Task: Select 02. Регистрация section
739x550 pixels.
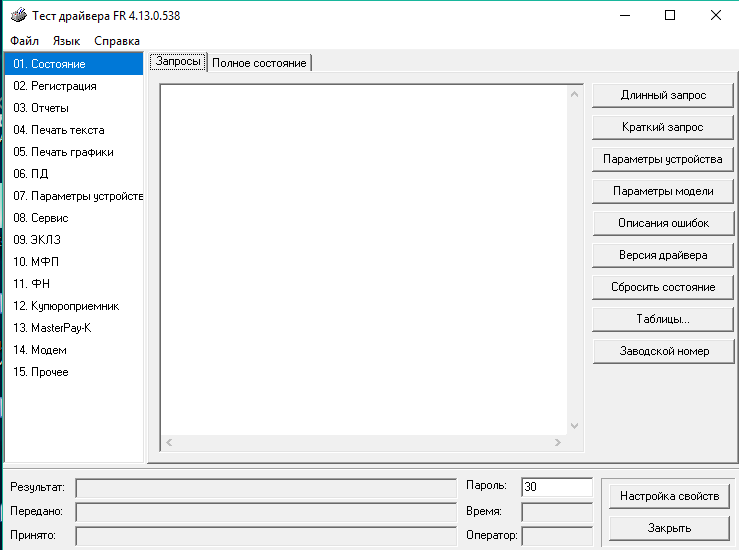Action: click(x=74, y=86)
